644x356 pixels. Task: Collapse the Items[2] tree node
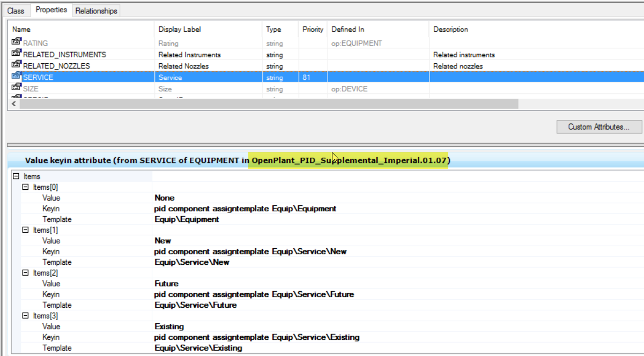coord(25,273)
